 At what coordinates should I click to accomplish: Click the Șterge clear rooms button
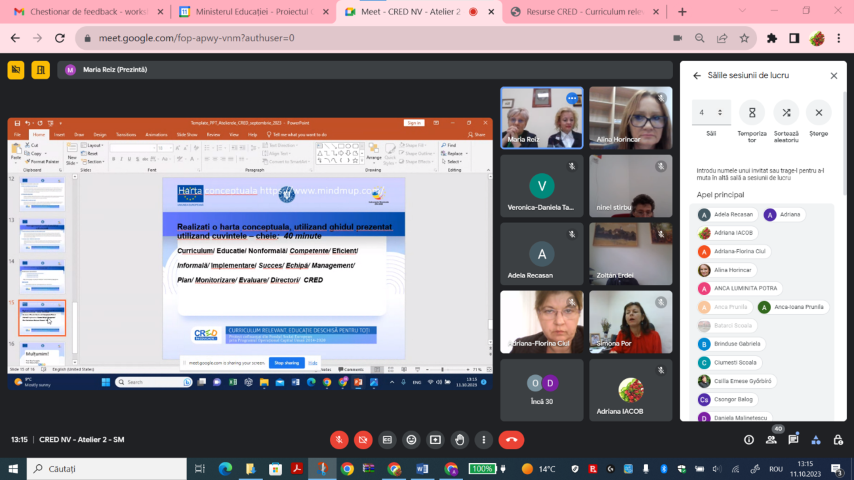click(818, 113)
